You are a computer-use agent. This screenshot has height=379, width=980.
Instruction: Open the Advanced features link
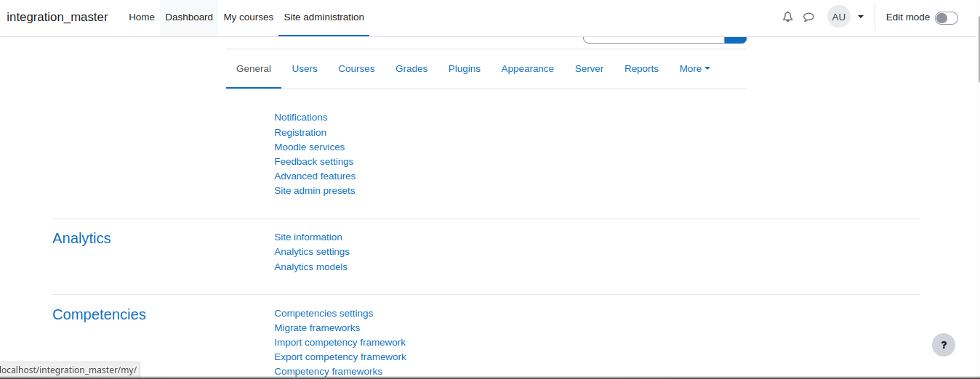(x=315, y=176)
